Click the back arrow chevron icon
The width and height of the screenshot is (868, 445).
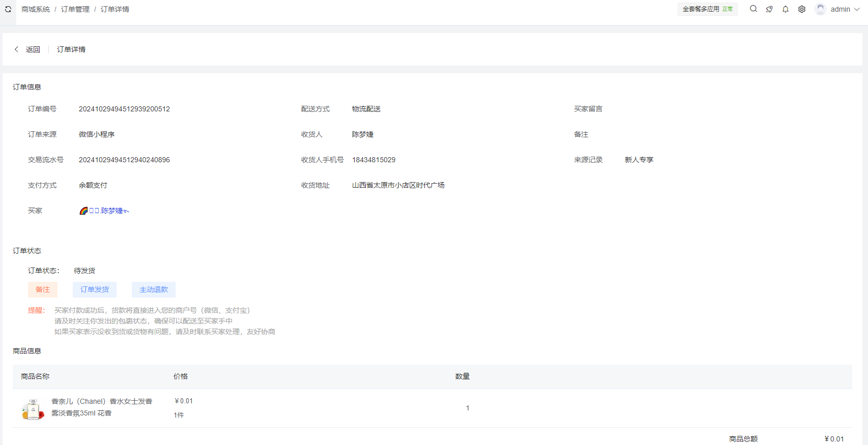click(x=16, y=49)
